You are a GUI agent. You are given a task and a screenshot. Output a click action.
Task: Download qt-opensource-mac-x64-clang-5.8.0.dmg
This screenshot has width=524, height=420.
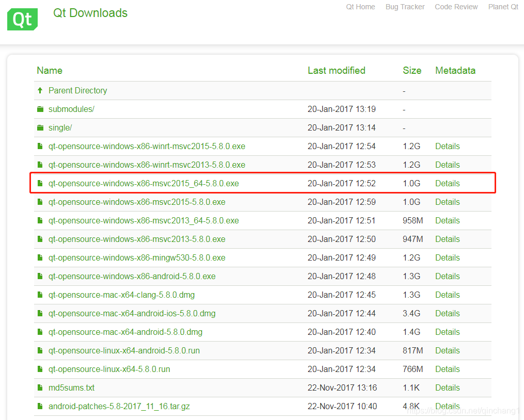121,295
